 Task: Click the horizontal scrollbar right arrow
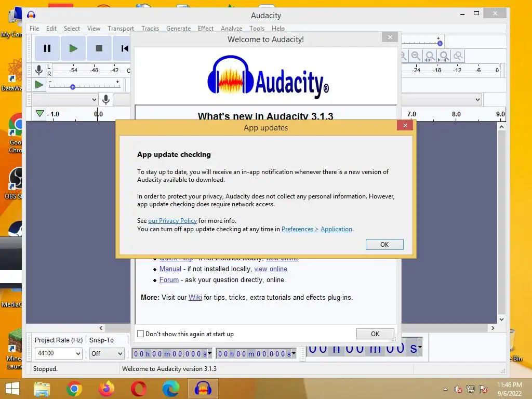[493, 328]
